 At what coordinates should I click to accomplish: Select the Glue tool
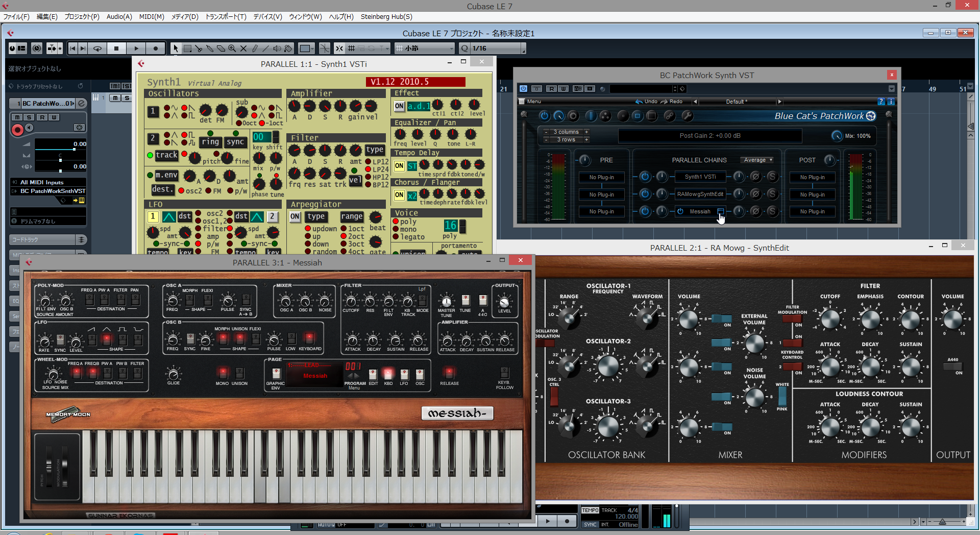[x=210, y=48]
